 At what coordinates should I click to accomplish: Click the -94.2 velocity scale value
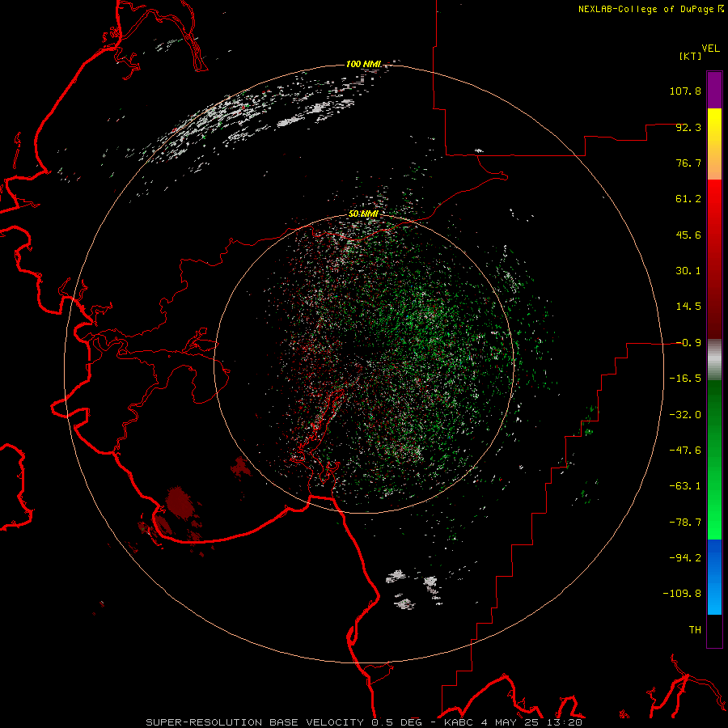tap(685, 558)
